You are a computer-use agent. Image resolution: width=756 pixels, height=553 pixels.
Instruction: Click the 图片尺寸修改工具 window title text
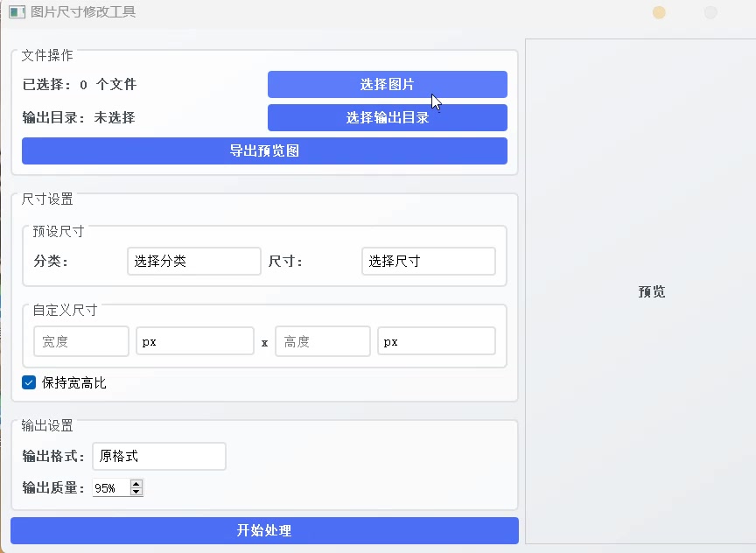pyautogui.click(x=83, y=12)
